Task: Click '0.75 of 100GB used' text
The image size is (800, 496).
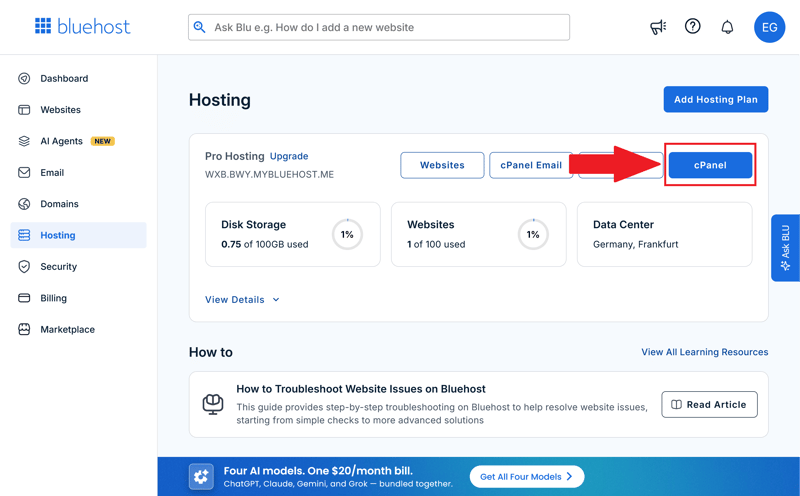Action: [265, 244]
